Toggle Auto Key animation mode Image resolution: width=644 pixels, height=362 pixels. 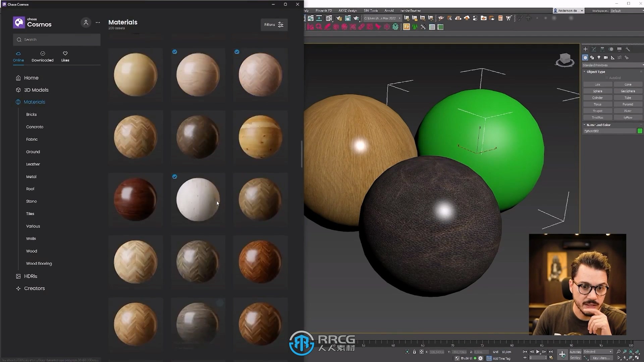[575, 352]
